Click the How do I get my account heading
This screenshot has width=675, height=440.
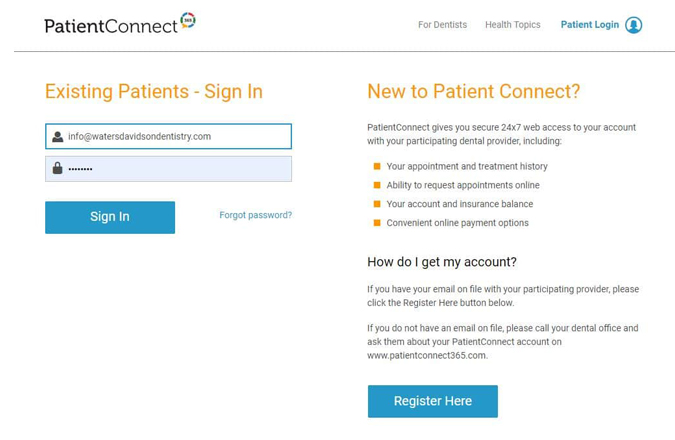click(442, 262)
